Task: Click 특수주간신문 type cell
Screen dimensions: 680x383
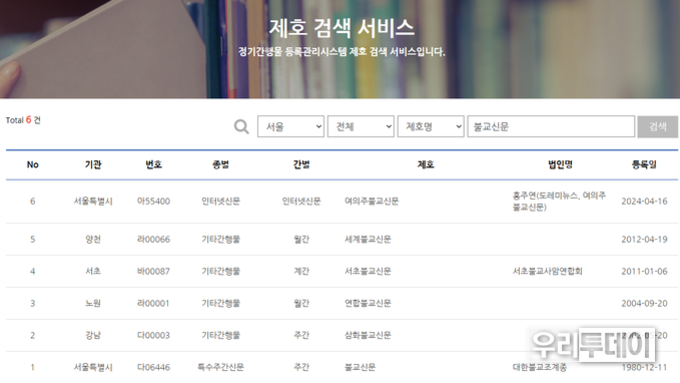Action: pyautogui.click(x=221, y=367)
